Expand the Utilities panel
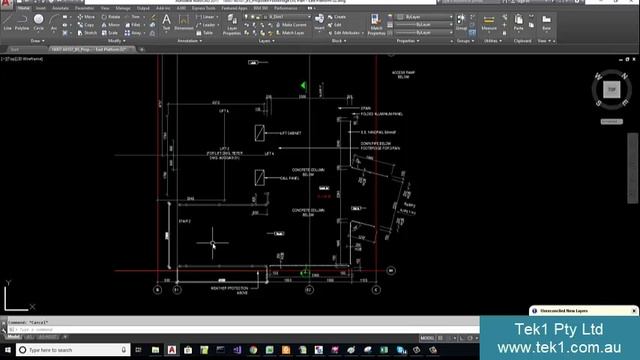640x360 pixels. (x=493, y=41)
